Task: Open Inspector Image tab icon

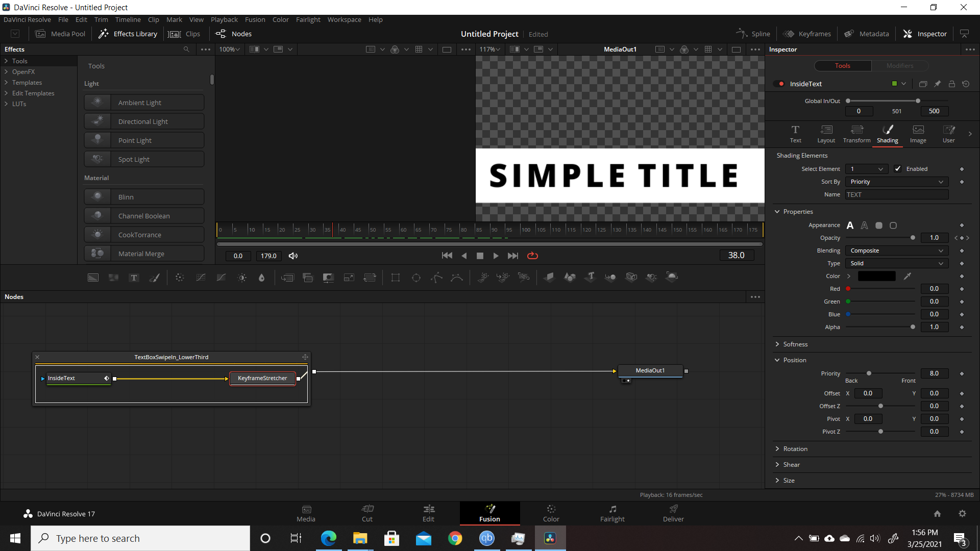Action: tap(918, 134)
